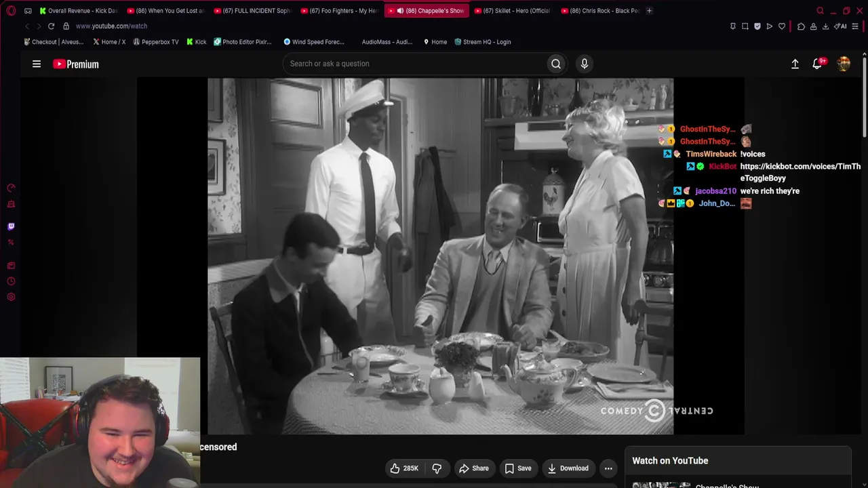Image resolution: width=868 pixels, height=488 pixels.
Task: Open the browser easy setup menu
Action: [x=855, y=26]
